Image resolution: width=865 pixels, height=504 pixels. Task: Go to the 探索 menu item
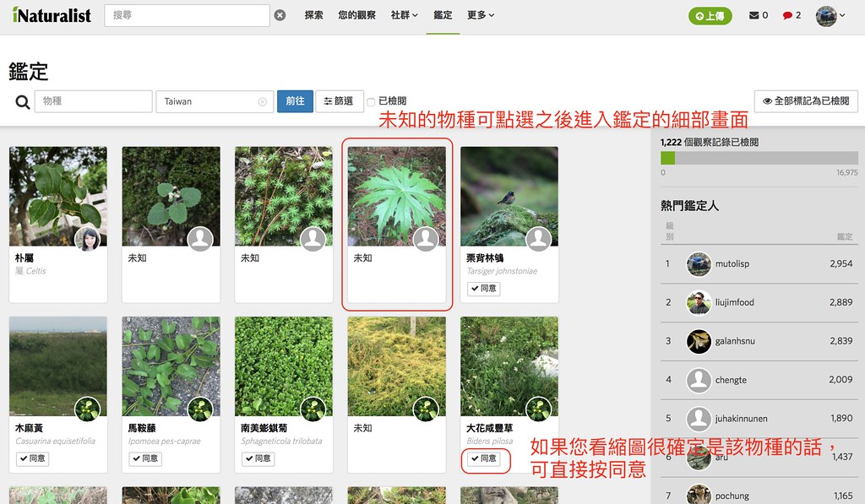click(314, 15)
